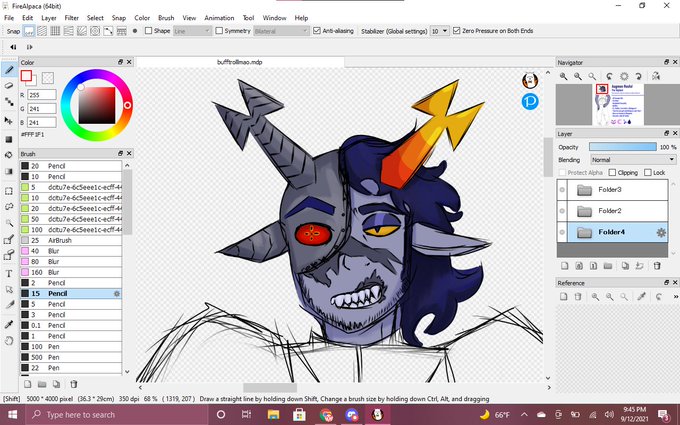This screenshot has height=425, width=680.
Task: Select the Magic Wand tool
Action: point(9,223)
